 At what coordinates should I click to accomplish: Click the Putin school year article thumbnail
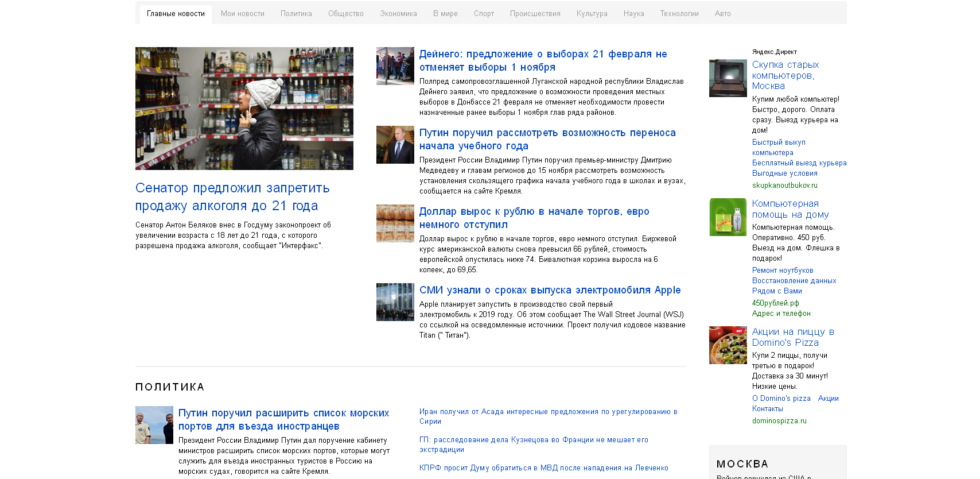click(x=395, y=145)
